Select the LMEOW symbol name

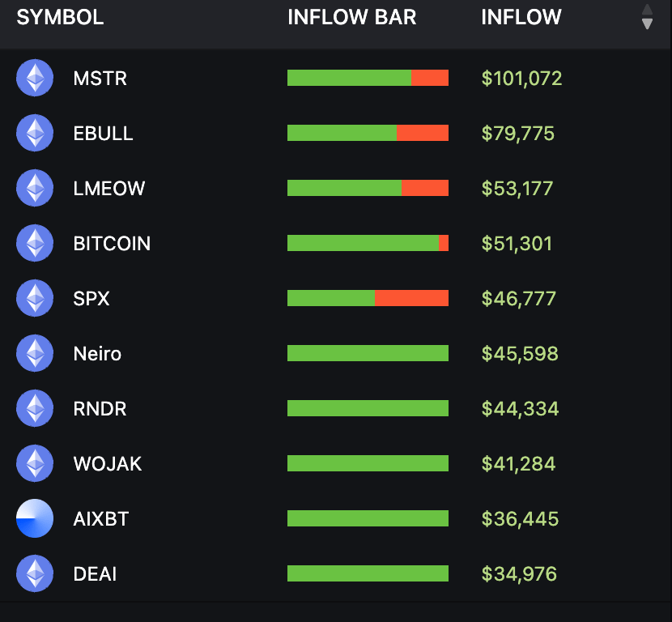point(108,189)
